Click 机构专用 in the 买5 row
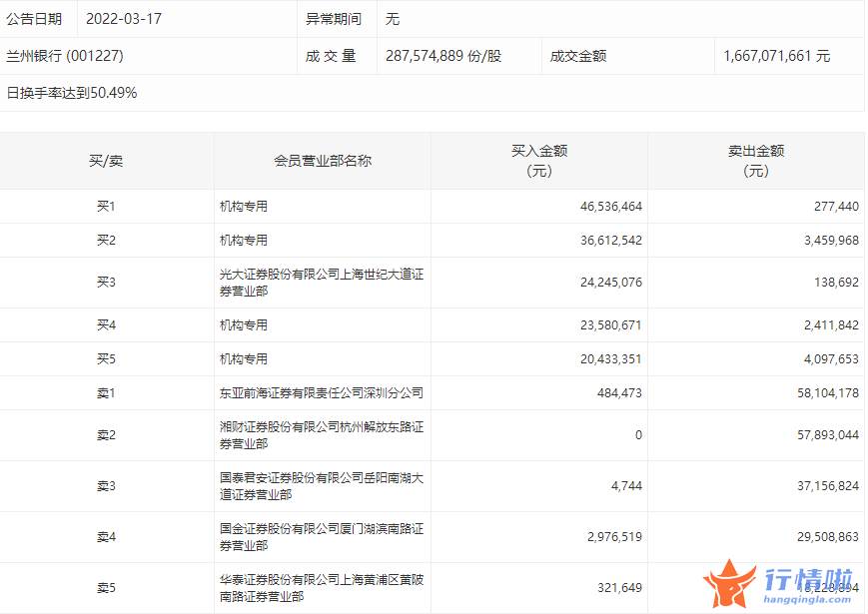This screenshot has width=868, height=614. [244, 359]
